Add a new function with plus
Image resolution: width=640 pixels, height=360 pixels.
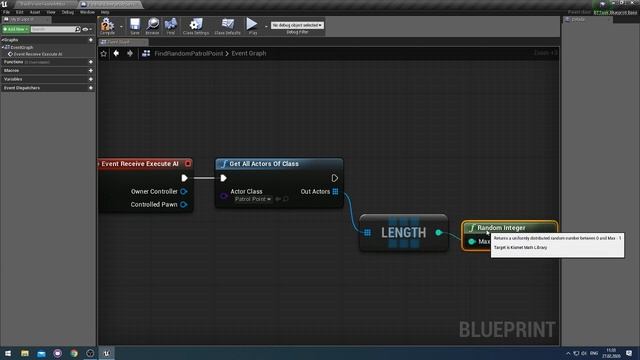point(91,62)
